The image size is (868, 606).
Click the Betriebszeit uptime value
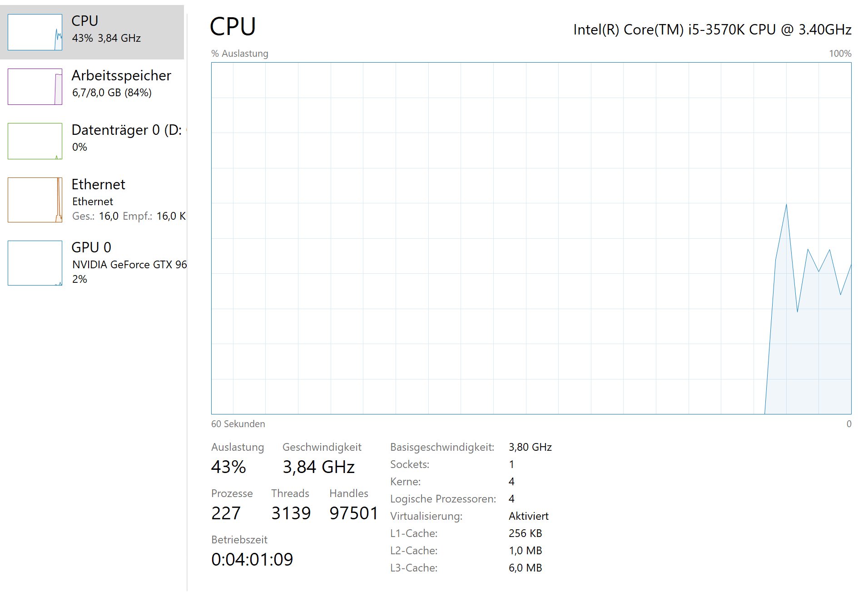click(252, 560)
